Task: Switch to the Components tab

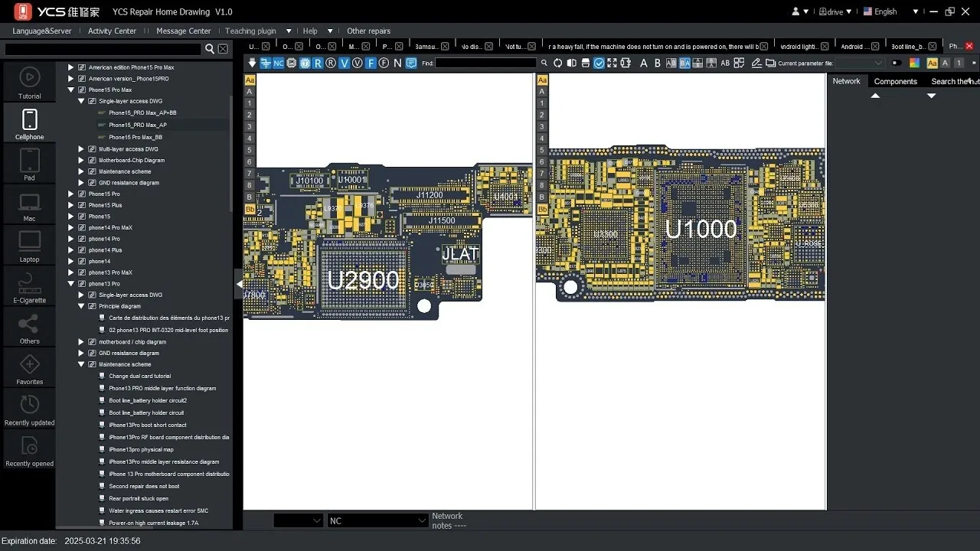Action: tap(895, 81)
